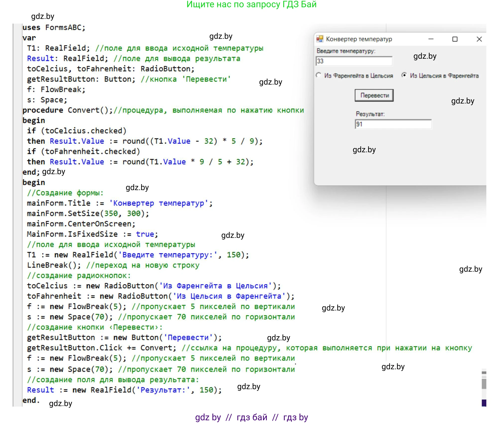Click the green 'Ищите нас по запросу ГДЗ Бай' header
This screenshot has width=504, height=423.
pos(251,4)
